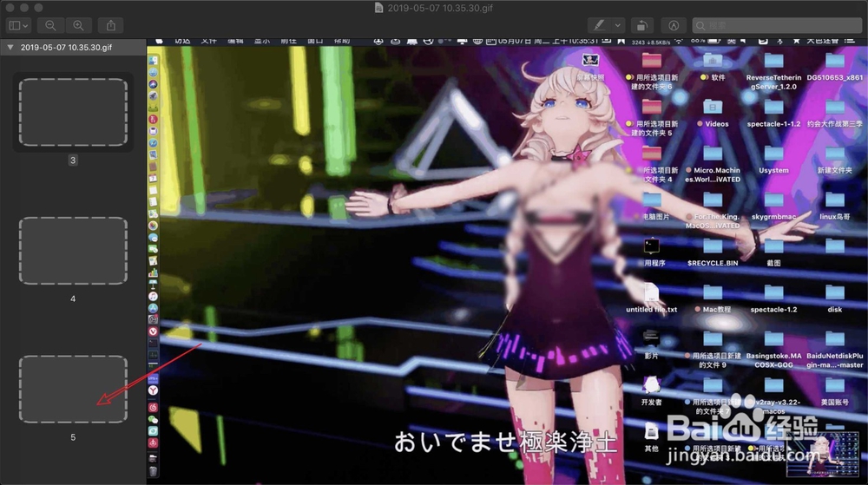Click the window title 2019-05-07 10.35.30.gif
Screen dimensions: 868x485
(x=440, y=8)
